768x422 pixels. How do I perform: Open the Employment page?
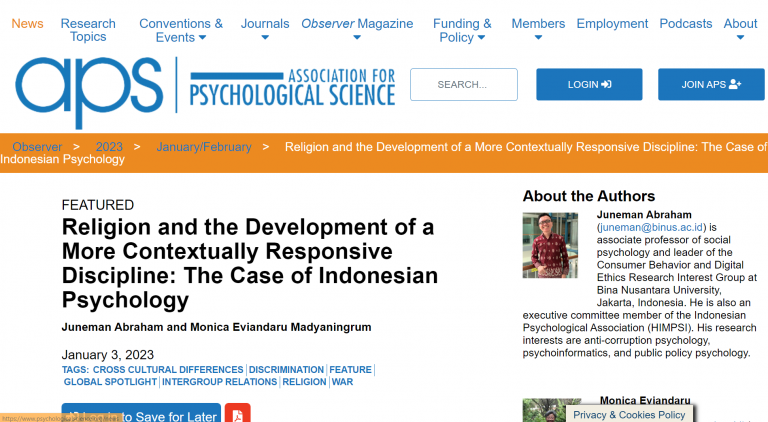[x=612, y=23]
